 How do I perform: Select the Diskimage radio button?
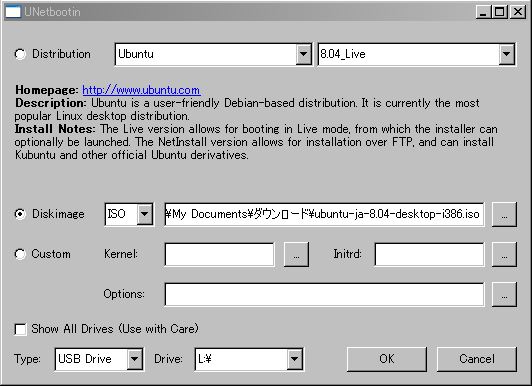click(20, 214)
